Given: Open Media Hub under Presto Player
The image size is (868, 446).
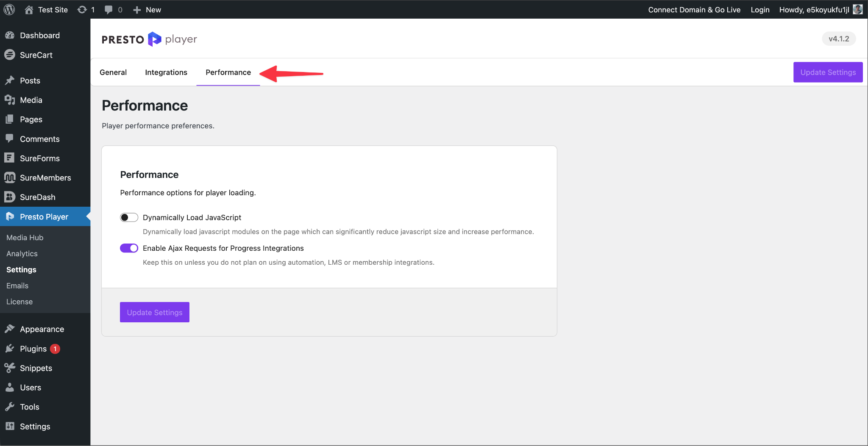Looking at the screenshot, I should pos(25,237).
